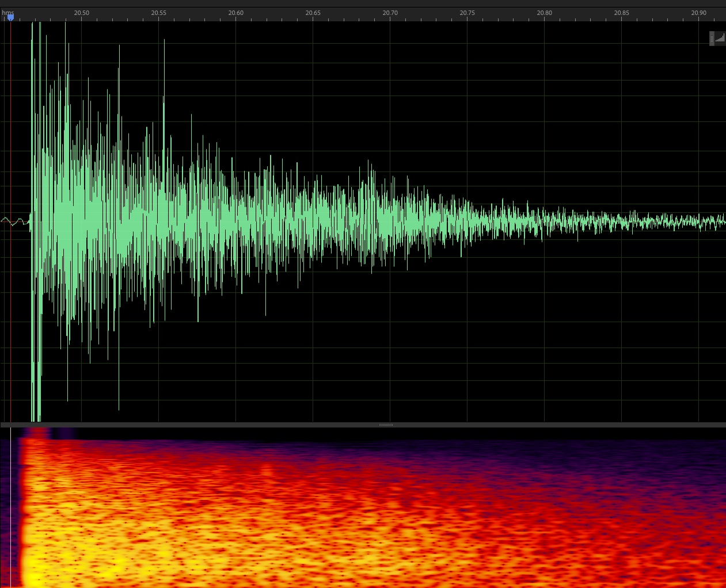Click the 20.85 timeline marking
This screenshot has height=588, width=726.
tap(621, 13)
